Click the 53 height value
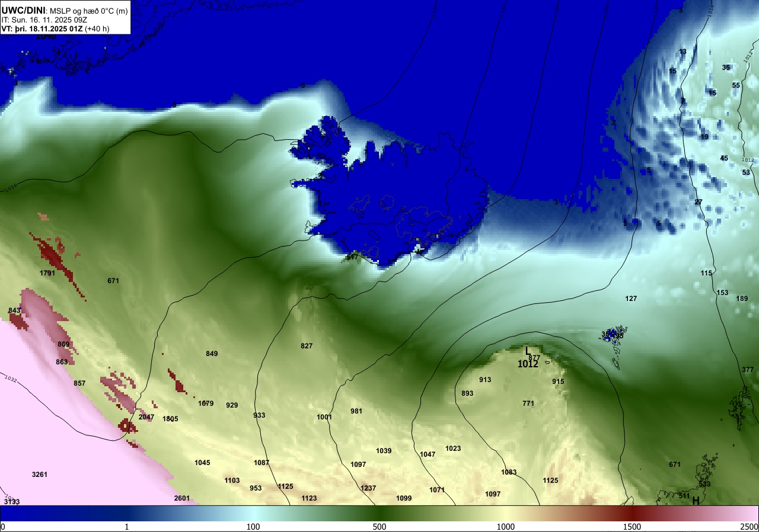The width and height of the screenshot is (759, 532). (x=746, y=172)
